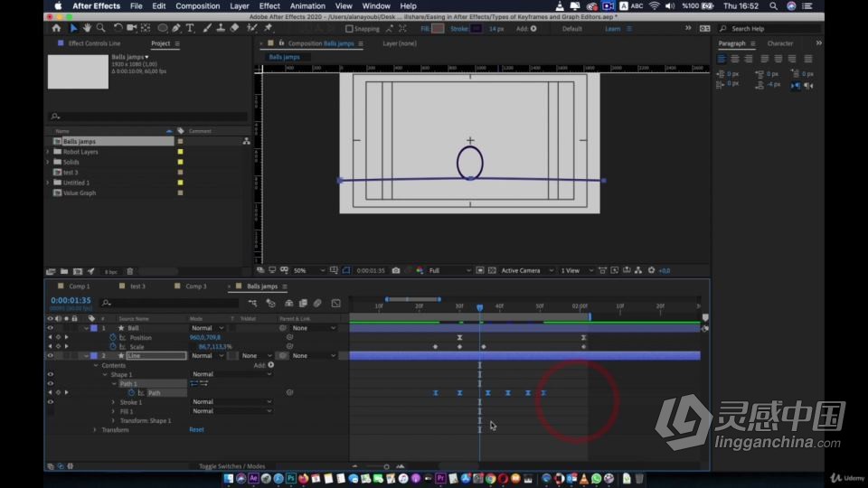
Task: Take a snapshot with camera icon
Action: pyautogui.click(x=396, y=270)
